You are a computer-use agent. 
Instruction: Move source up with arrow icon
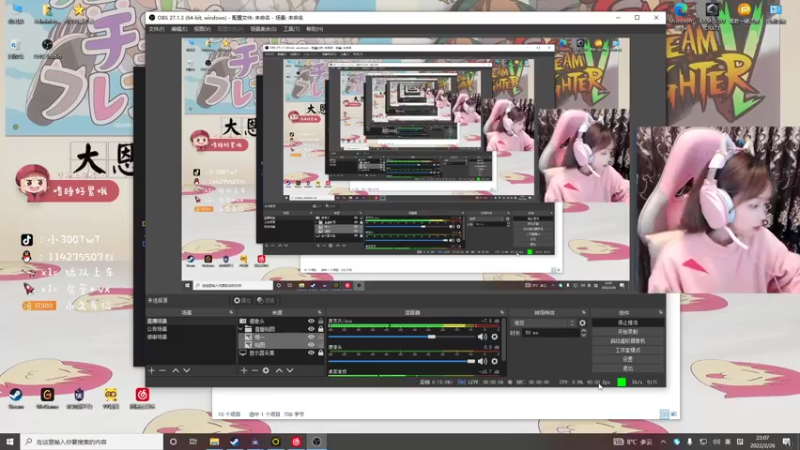[x=279, y=370]
